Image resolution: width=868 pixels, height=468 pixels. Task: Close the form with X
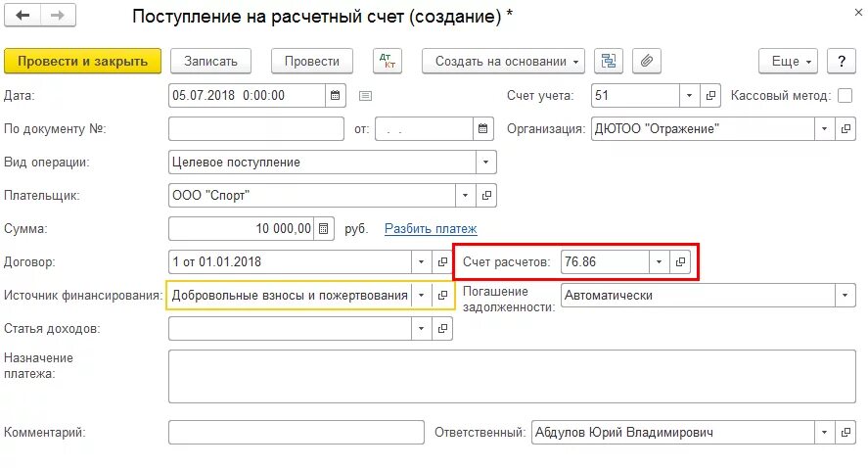coord(858,12)
